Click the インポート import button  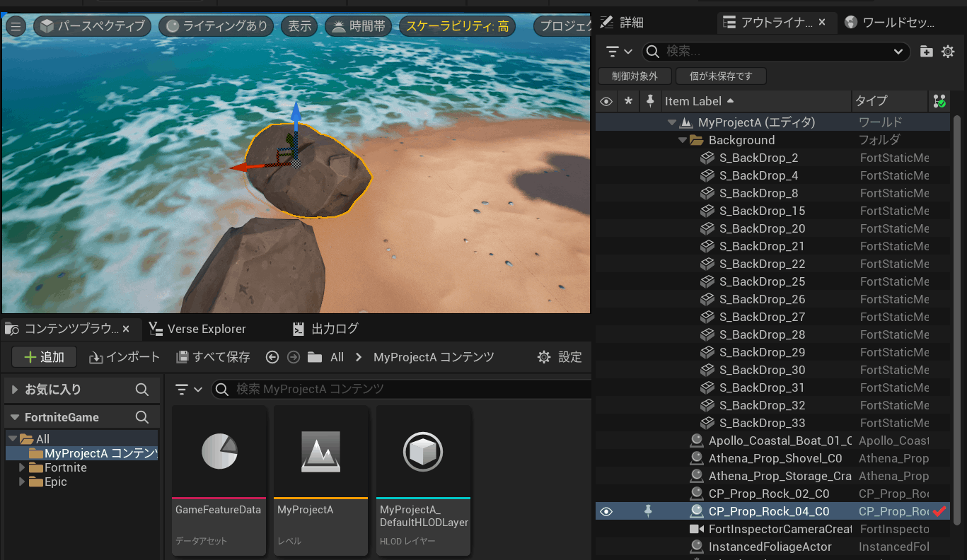click(125, 357)
